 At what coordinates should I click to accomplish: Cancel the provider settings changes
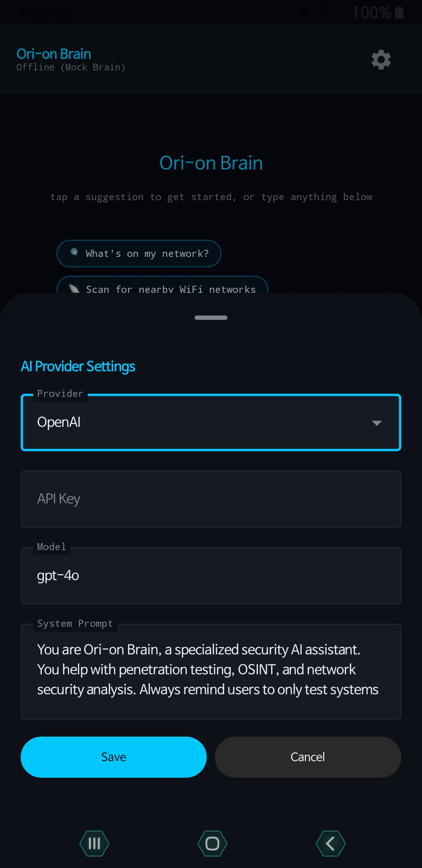coord(308,757)
